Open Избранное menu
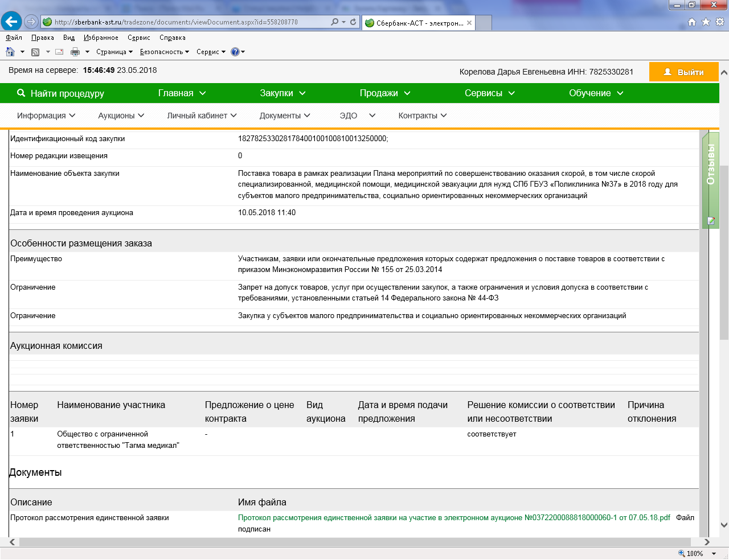 tap(101, 38)
